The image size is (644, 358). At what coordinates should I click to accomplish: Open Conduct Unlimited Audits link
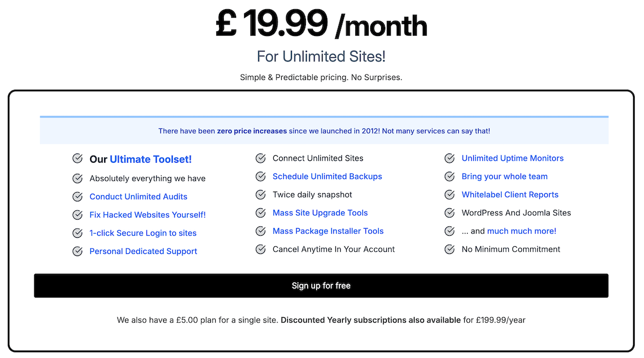138,196
